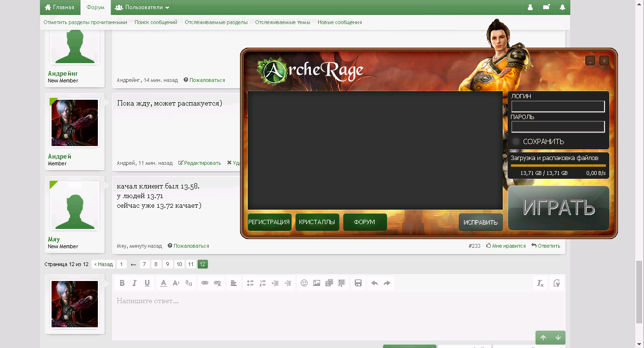Viewport: 644px width, 348px height.
Task: Decrease indent in the editor
Action: pyautogui.click(x=275, y=283)
